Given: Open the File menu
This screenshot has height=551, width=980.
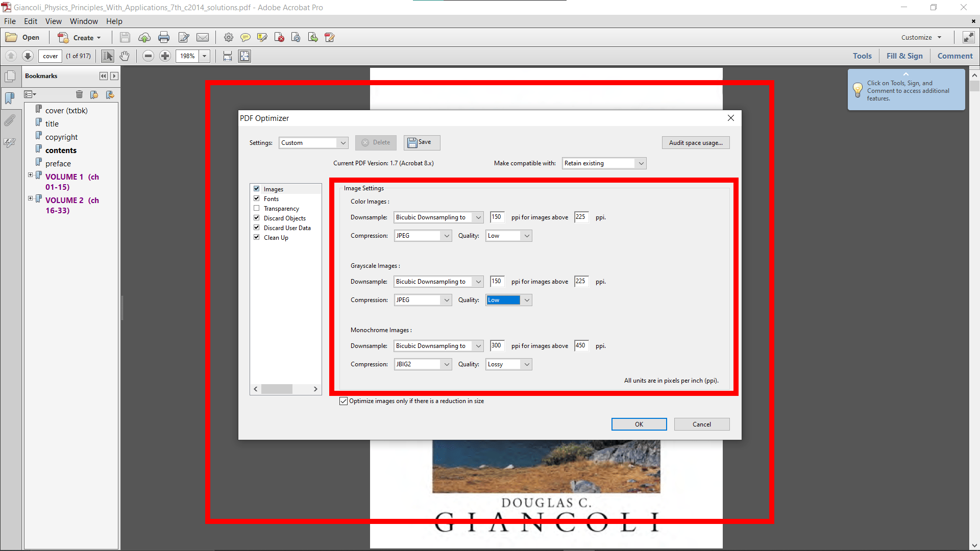Looking at the screenshot, I should [10, 21].
